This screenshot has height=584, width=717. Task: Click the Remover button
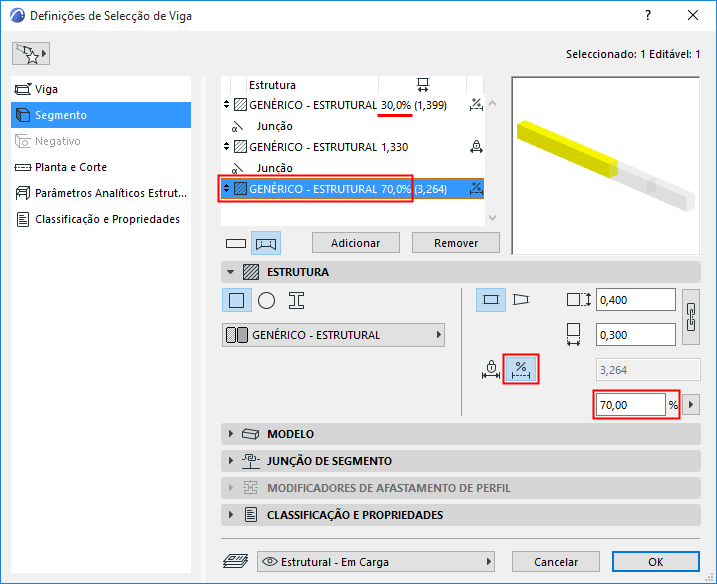pyautogui.click(x=456, y=243)
